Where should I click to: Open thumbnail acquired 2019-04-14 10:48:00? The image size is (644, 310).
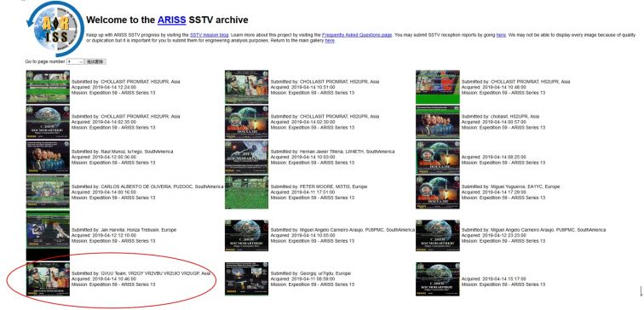pyautogui.click(x=437, y=87)
